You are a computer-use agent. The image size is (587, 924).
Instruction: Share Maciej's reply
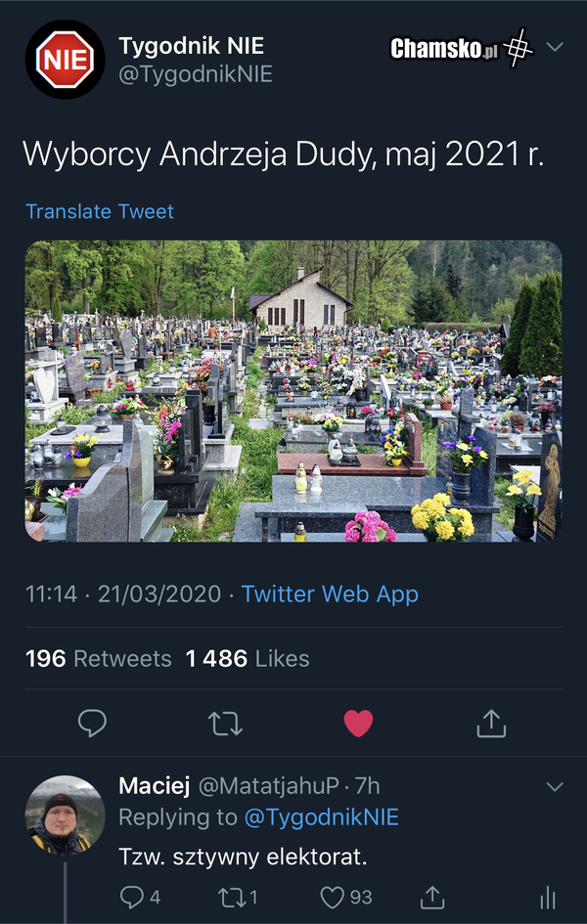(431, 897)
